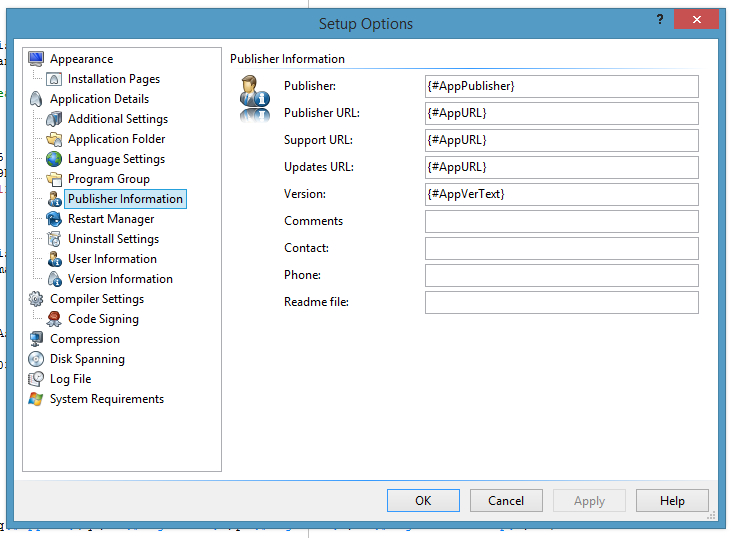The width and height of the screenshot is (732, 538).
Task: Click the Cancel button
Action: [505, 501]
